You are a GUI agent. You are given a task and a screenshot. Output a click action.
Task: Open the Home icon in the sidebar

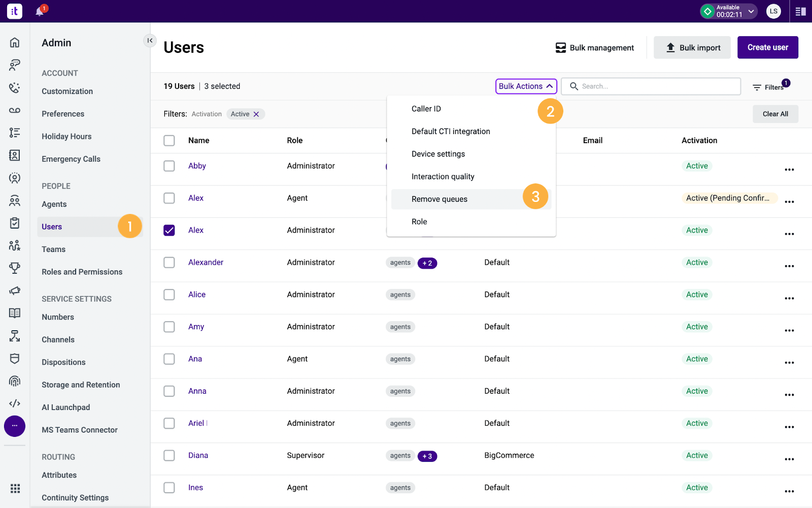coord(15,42)
